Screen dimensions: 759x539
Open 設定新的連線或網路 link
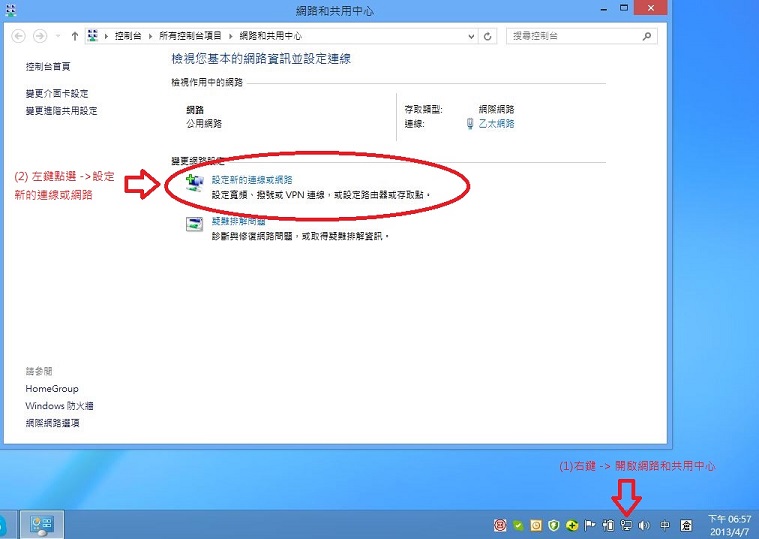251,180
